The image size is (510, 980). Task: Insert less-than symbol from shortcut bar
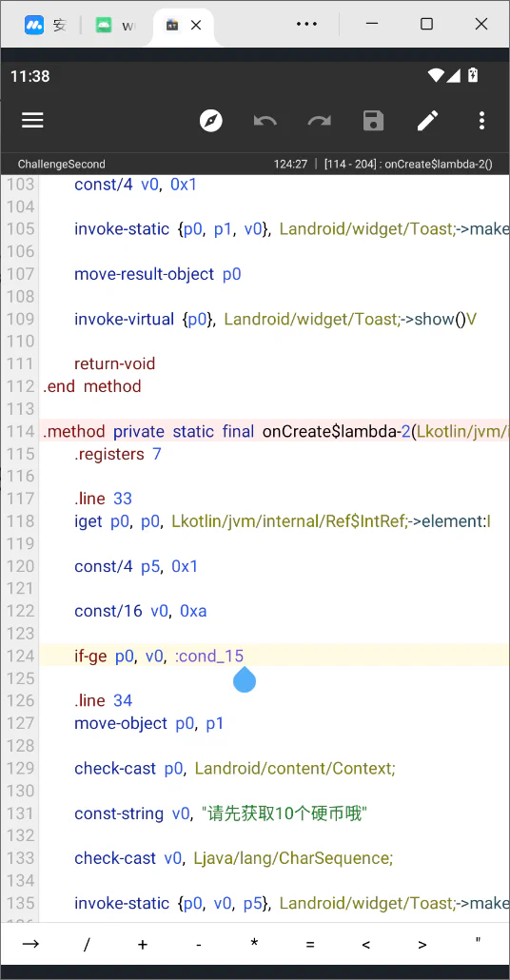[x=366, y=945]
